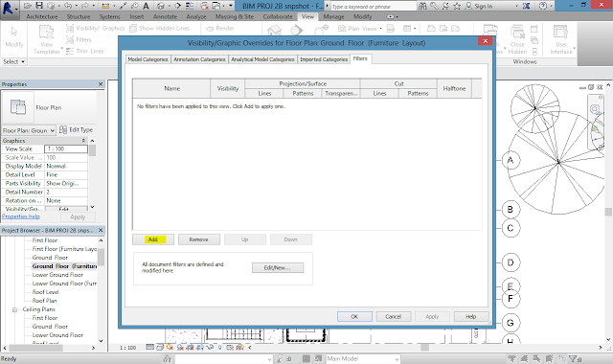Open the Select dropdown under Modify

(14, 61)
